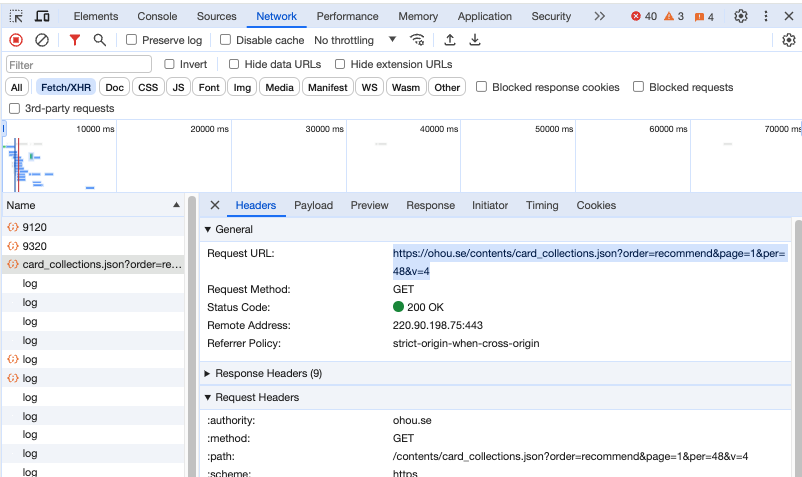Open the Application tab
802x477 pixels.
(484, 16)
